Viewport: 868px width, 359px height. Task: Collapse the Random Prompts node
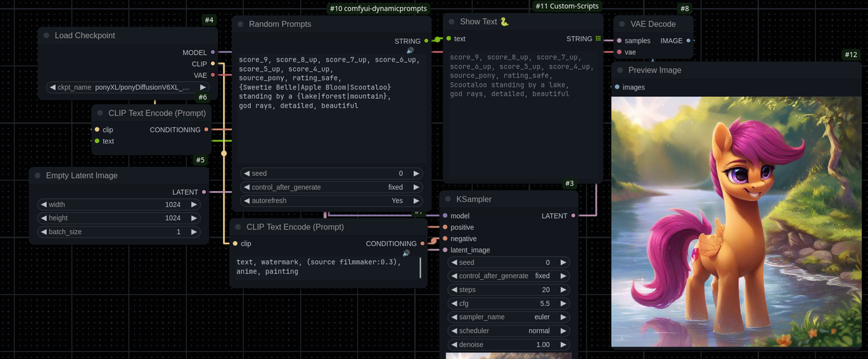coord(240,24)
